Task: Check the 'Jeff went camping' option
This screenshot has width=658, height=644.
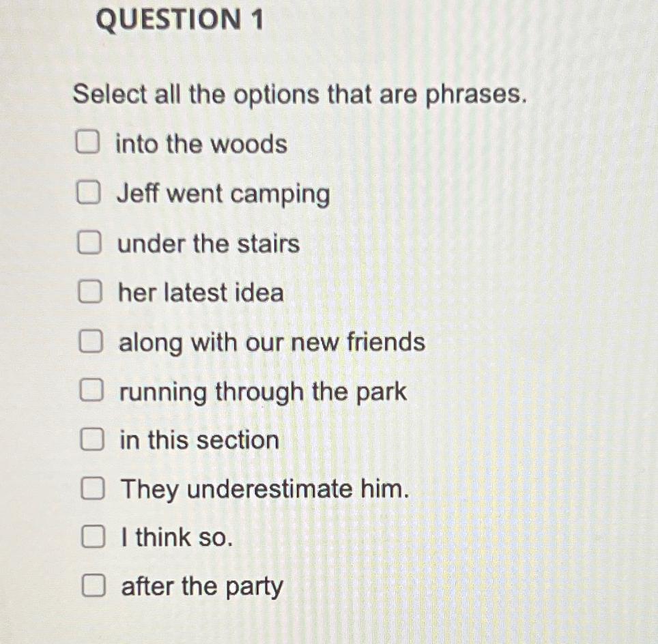Action: (x=89, y=194)
